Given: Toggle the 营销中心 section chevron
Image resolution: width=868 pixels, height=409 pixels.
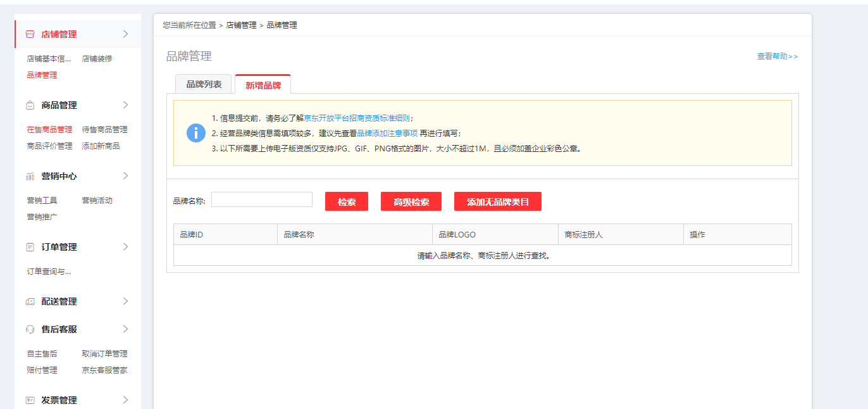Looking at the screenshot, I should tap(125, 176).
